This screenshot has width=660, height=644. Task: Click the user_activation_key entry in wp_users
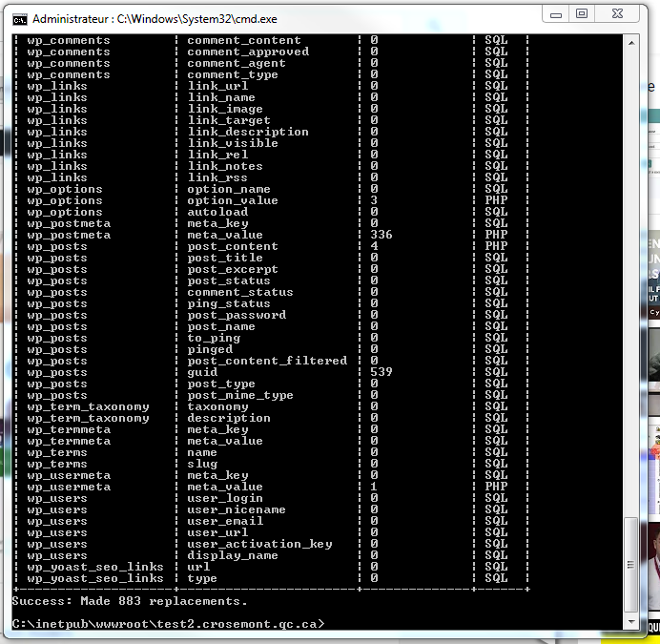tap(259, 544)
